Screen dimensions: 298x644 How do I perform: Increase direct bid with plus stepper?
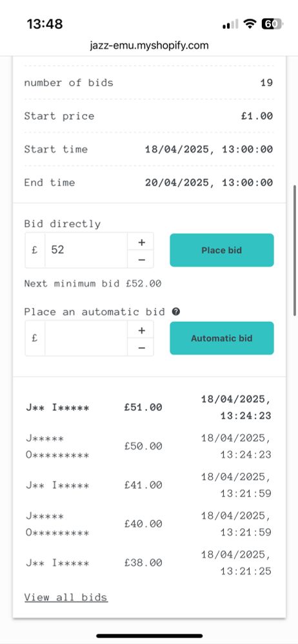coord(142,242)
